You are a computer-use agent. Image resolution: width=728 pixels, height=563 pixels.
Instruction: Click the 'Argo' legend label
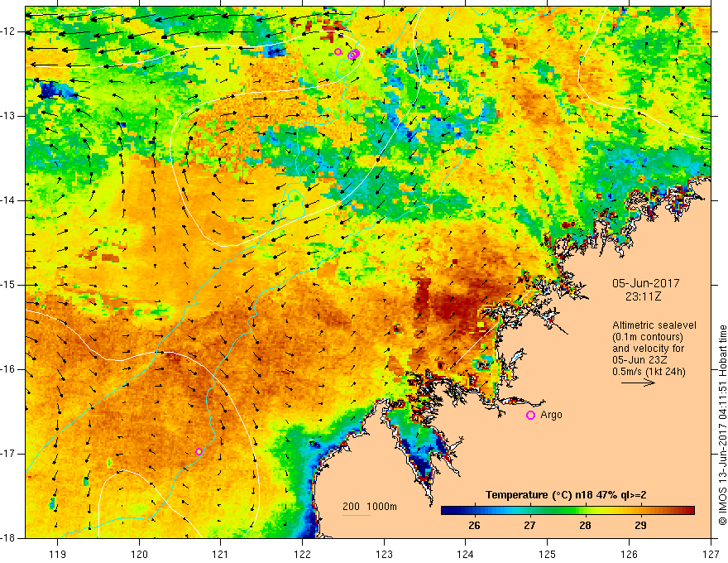click(x=551, y=415)
